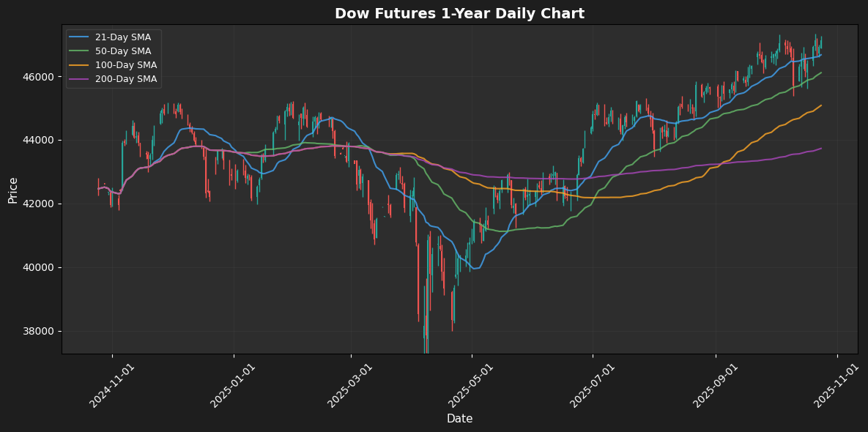
Task: Click the chart title Dow Futures 1-Year Daily Chart
Action: [459, 14]
